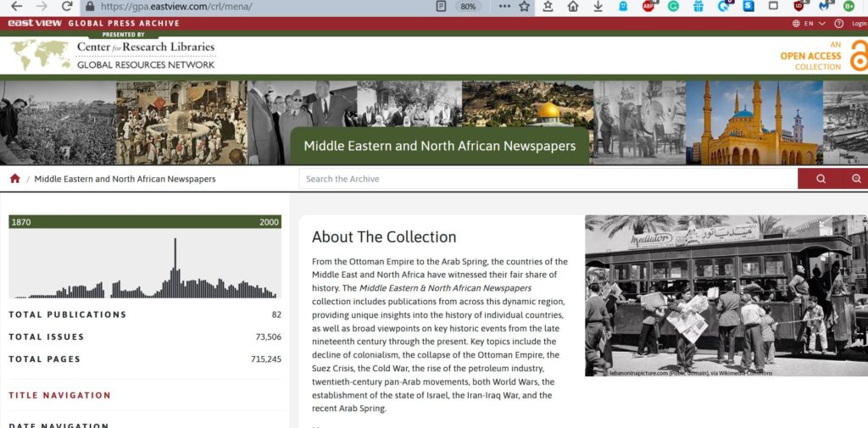Open Middle Eastern and North African Newspapers breadcrumb
868x428 pixels.
pyautogui.click(x=125, y=179)
